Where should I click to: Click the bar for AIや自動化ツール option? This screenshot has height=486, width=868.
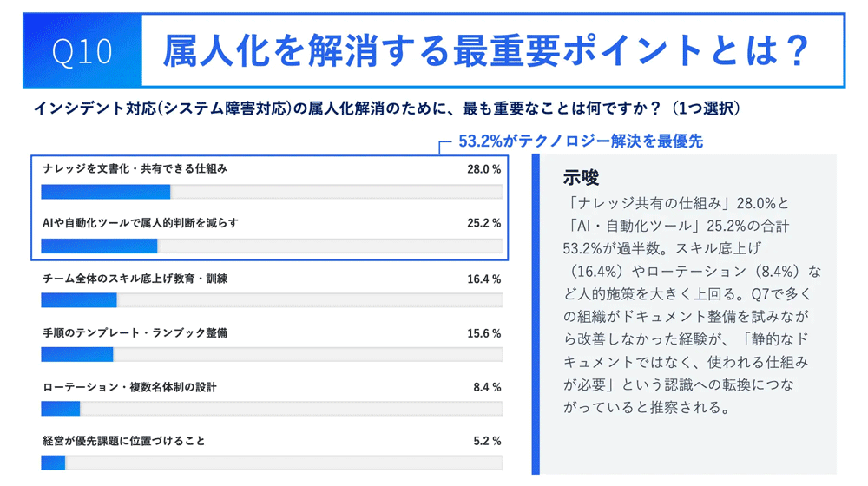click(x=99, y=246)
